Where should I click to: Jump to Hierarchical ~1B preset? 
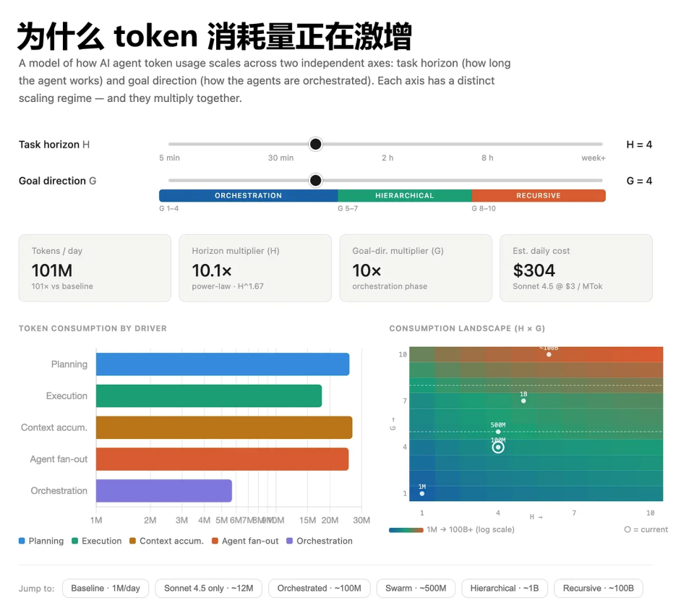pyautogui.click(x=505, y=588)
